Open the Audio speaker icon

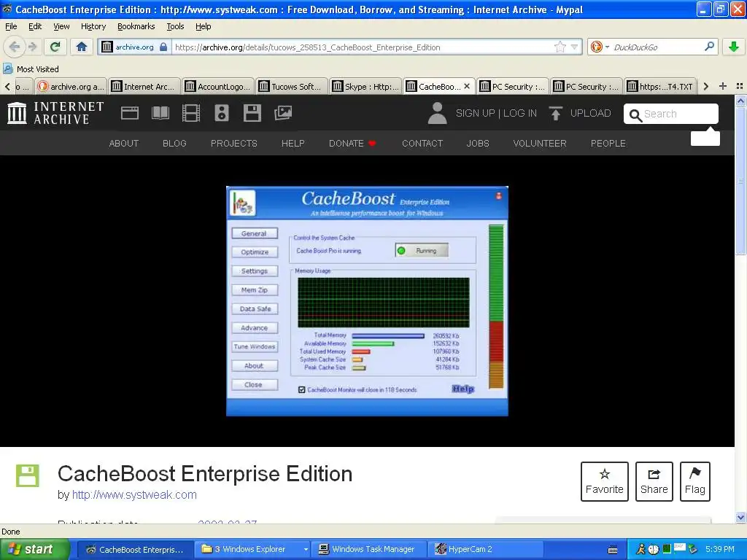point(222,113)
